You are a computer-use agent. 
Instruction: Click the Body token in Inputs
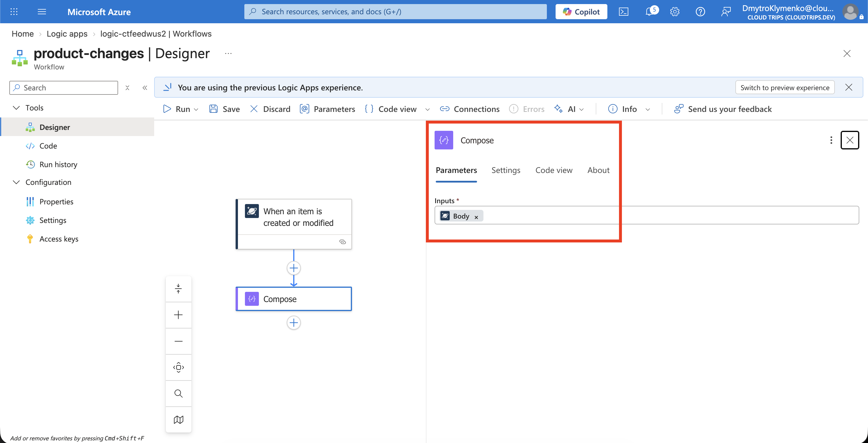click(x=461, y=216)
